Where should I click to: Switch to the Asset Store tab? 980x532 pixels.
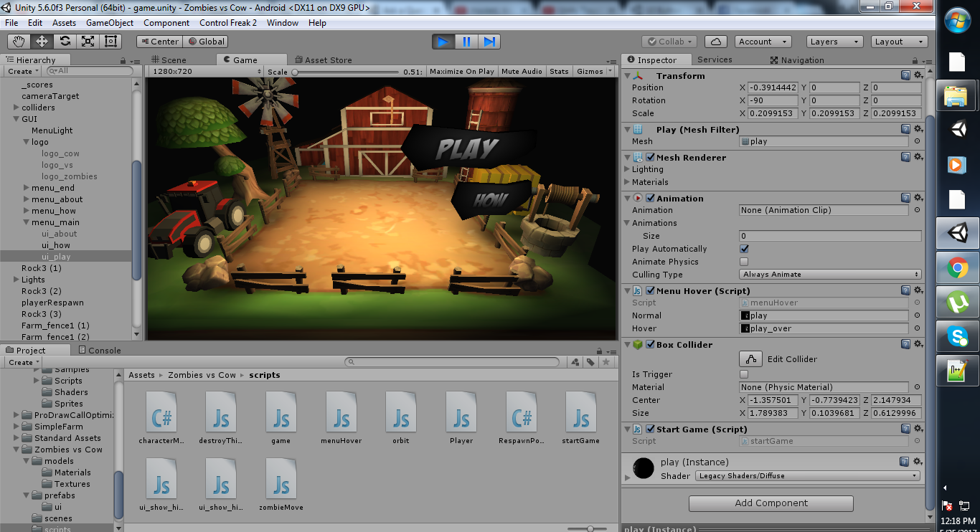point(324,60)
